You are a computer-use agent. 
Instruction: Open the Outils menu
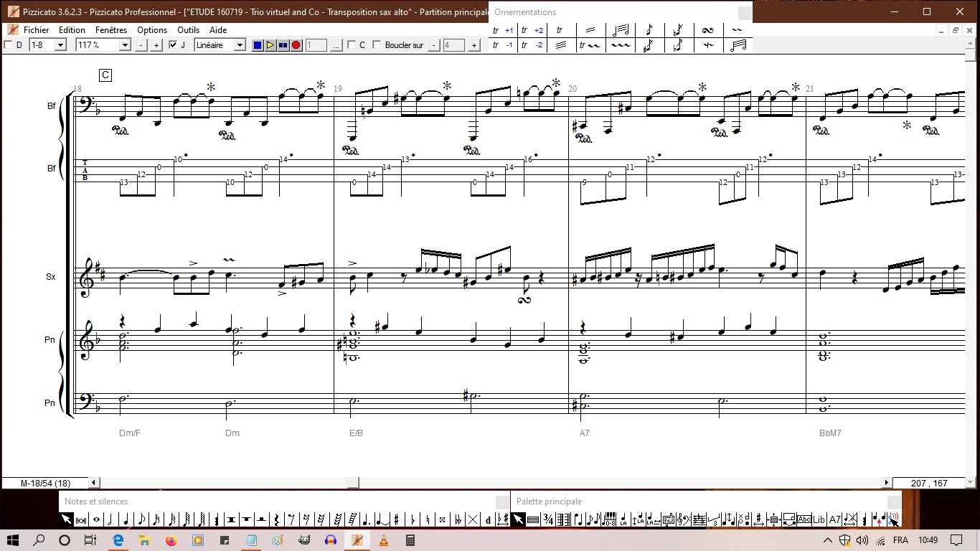point(189,30)
